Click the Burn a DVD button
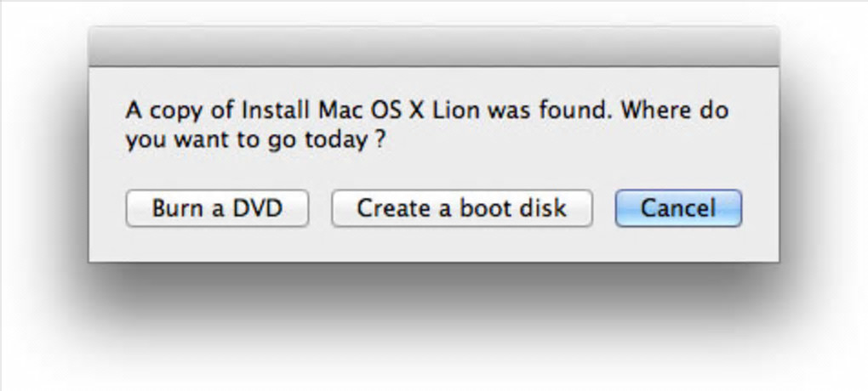The width and height of the screenshot is (868, 391). click(x=217, y=208)
